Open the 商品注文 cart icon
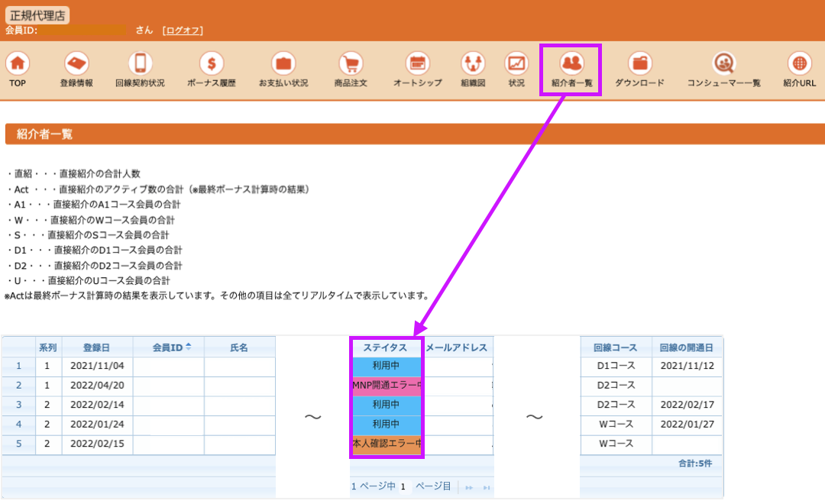Viewport: 825px width, 504px height. (x=351, y=63)
